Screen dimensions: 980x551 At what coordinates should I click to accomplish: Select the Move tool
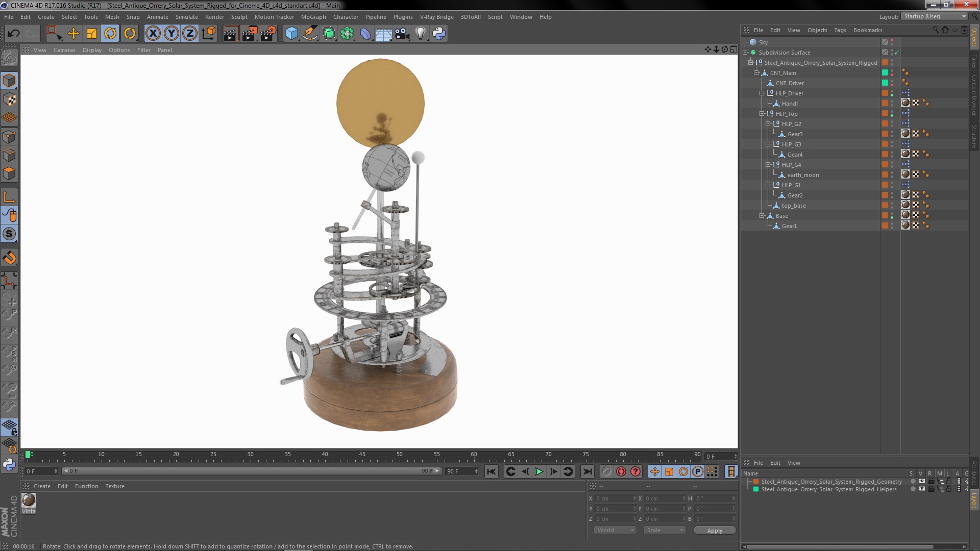[73, 34]
